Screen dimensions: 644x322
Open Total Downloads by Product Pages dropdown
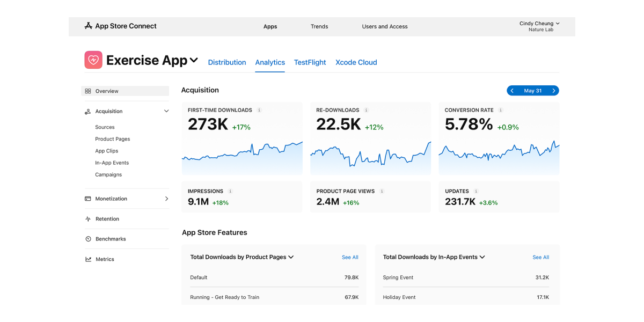[x=291, y=257]
